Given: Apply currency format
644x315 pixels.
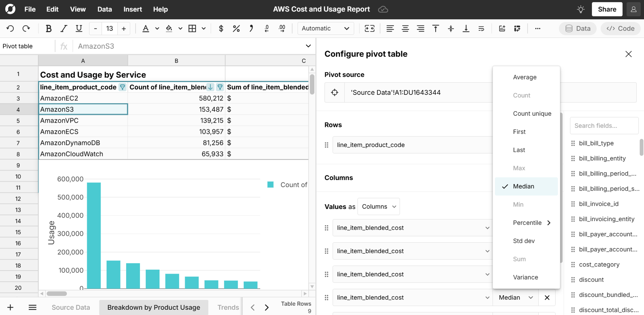Looking at the screenshot, I should [x=221, y=29].
